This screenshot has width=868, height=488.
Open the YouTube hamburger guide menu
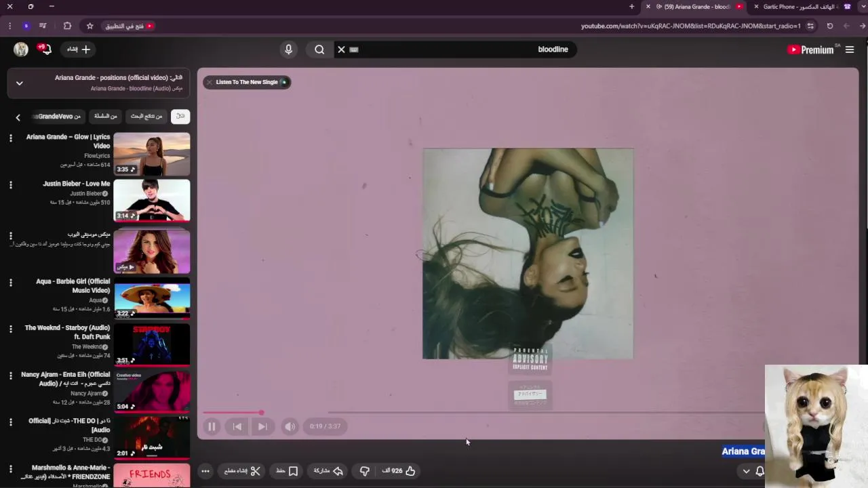tap(850, 49)
